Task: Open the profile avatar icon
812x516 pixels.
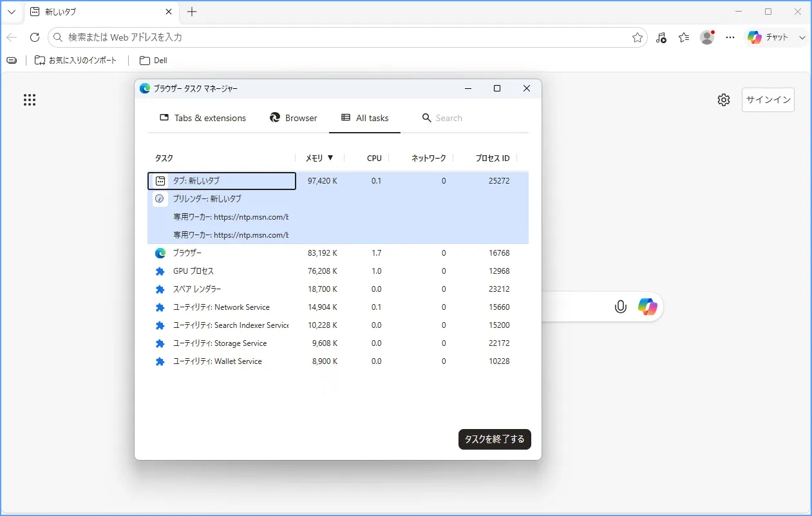Action: 707,37
